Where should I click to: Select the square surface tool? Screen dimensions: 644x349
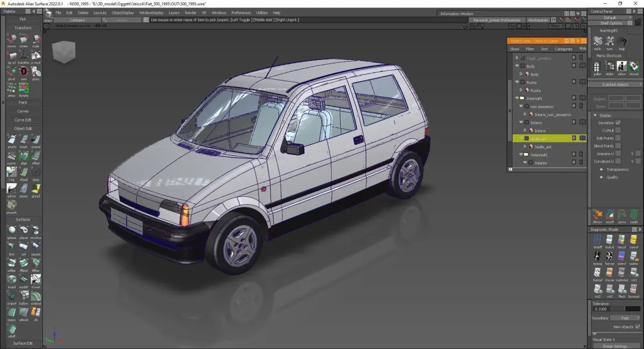coord(35,246)
